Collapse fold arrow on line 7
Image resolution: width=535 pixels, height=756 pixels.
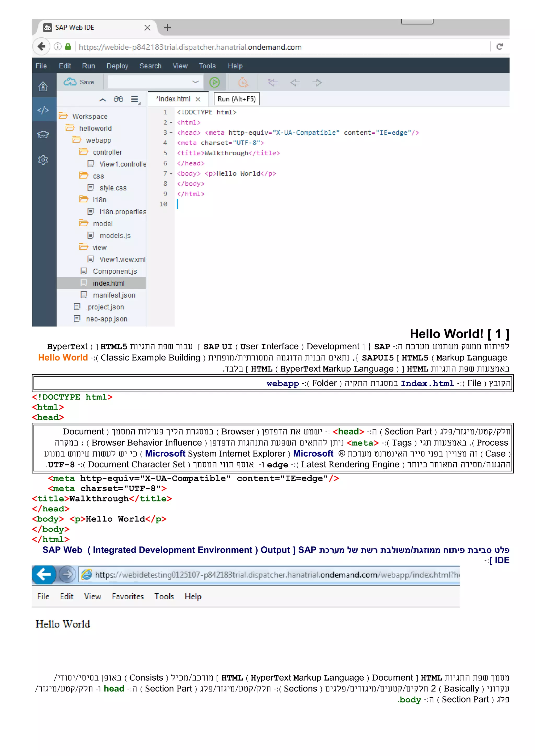[x=171, y=174]
